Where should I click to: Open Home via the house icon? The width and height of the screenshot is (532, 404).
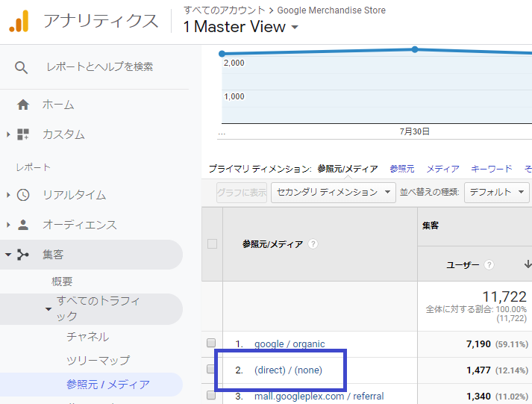coord(23,105)
